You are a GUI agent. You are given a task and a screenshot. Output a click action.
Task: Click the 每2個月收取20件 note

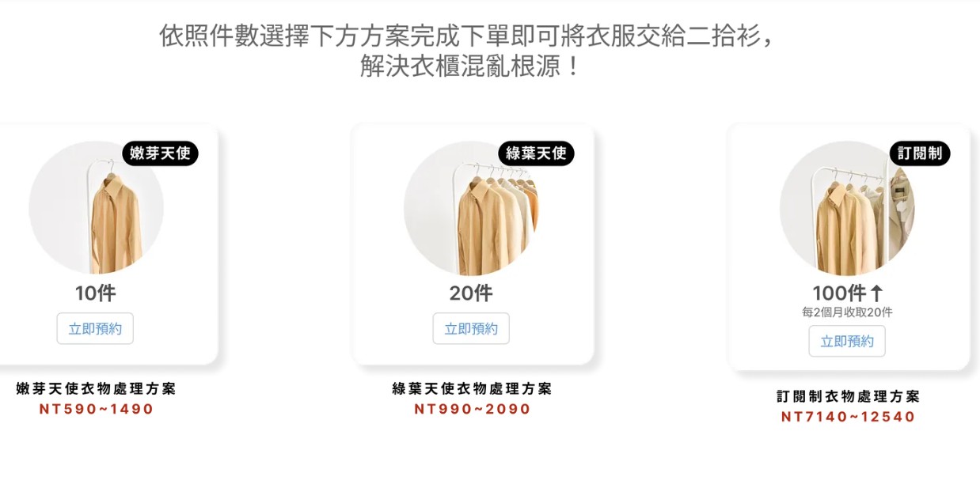point(847,312)
